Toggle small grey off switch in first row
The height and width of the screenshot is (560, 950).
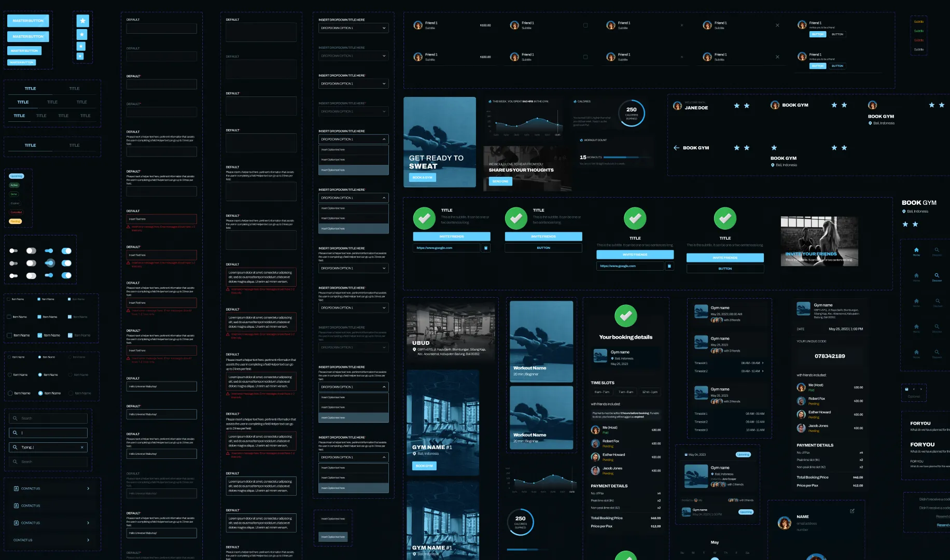(13, 251)
